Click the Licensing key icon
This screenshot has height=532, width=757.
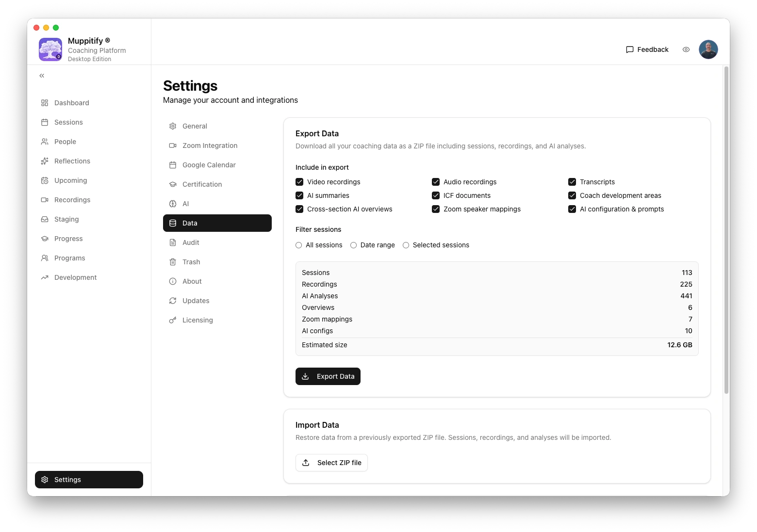(173, 320)
